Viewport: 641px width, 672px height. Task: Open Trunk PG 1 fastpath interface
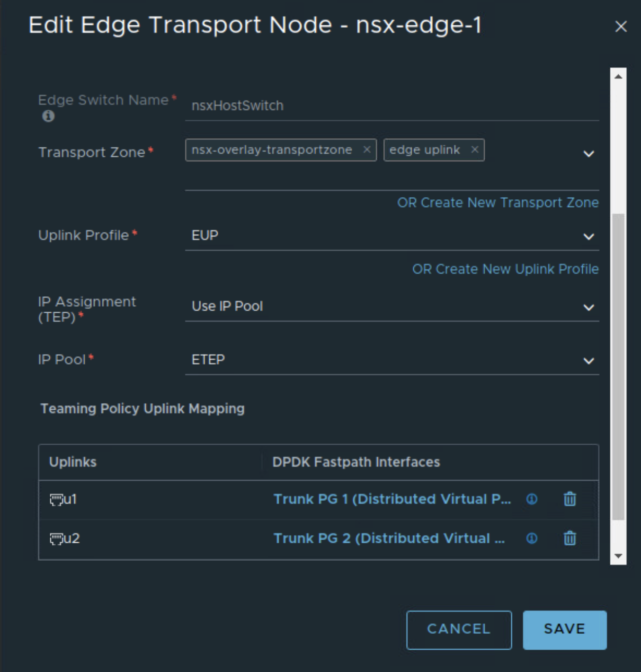tap(392, 499)
